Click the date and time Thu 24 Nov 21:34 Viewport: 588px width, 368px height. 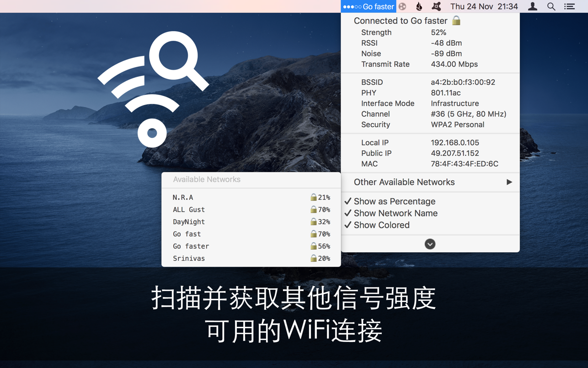tap(484, 6)
